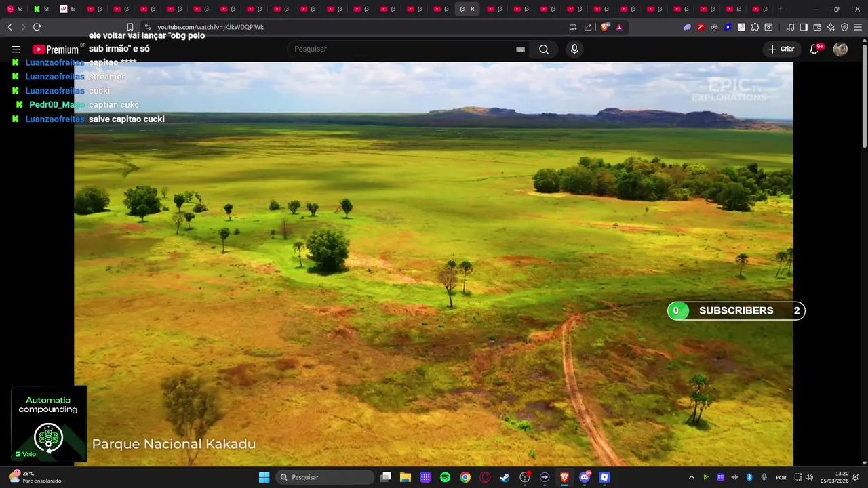Click the red magic wand extension icon
Screen dimensions: 868x488
[x=701, y=27]
